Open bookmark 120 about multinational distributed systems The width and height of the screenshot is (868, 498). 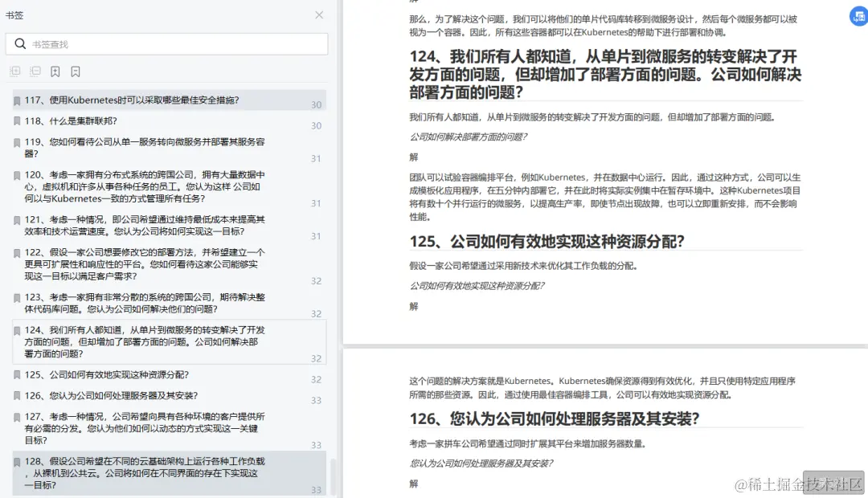point(169,186)
